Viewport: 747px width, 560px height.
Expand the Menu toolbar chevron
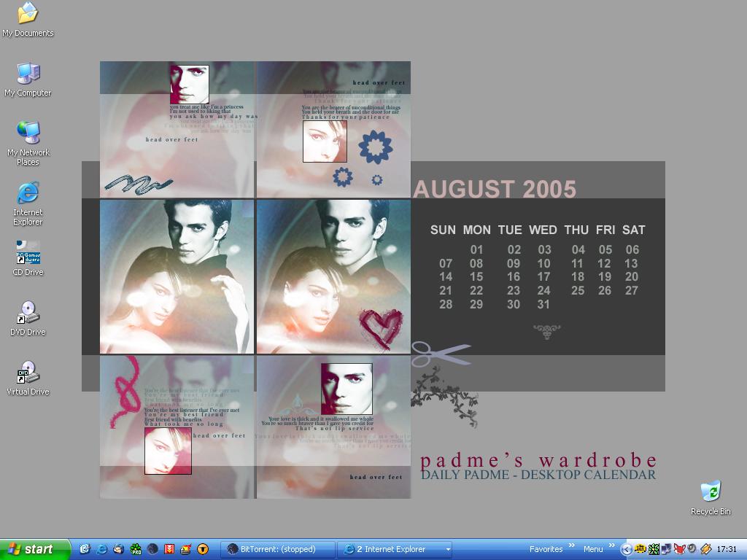(611, 545)
